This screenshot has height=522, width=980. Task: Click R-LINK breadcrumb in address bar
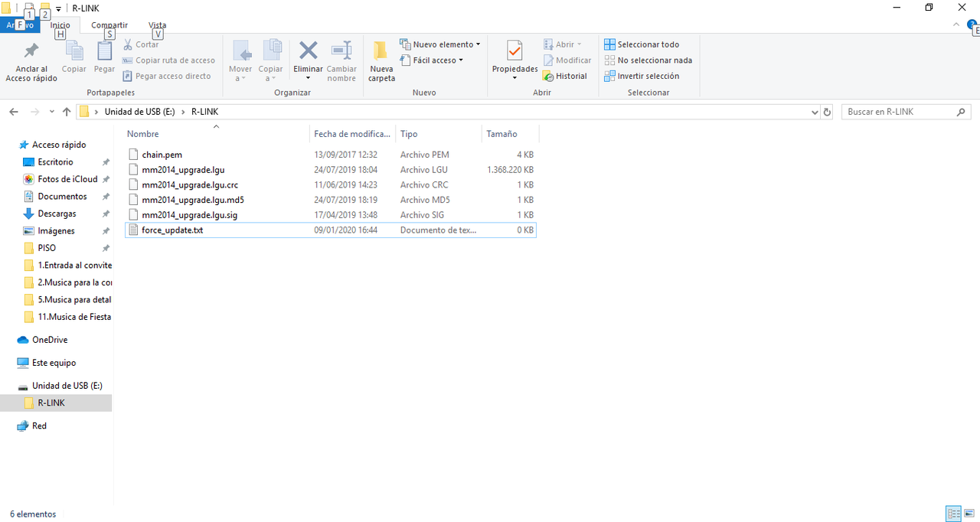click(x=204, y=112)
